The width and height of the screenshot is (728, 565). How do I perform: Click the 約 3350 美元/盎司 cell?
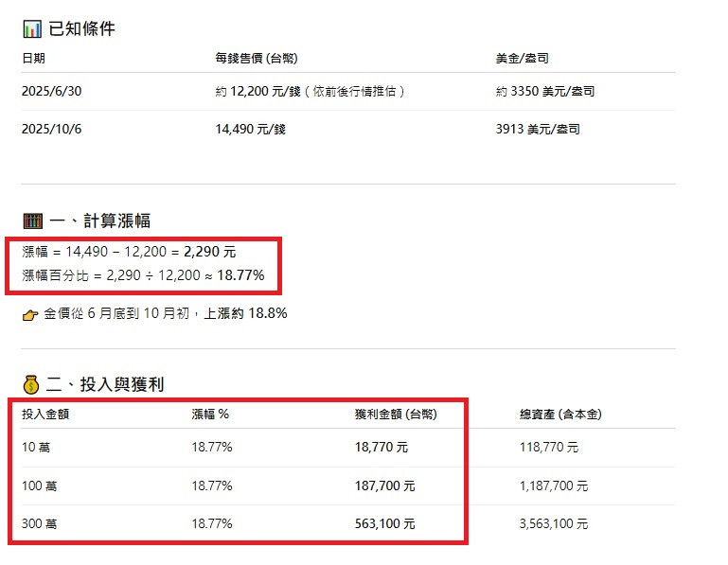click(x=545, y=92)
